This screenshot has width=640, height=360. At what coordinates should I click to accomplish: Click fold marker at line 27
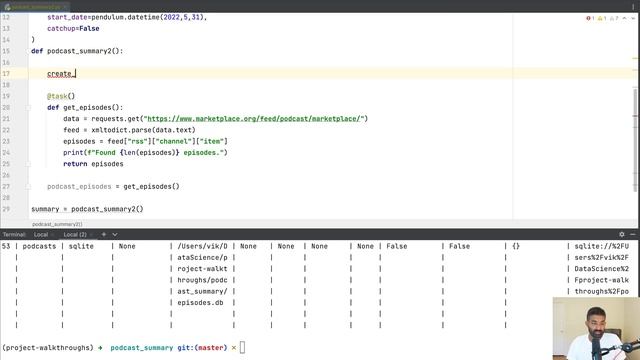28,187
